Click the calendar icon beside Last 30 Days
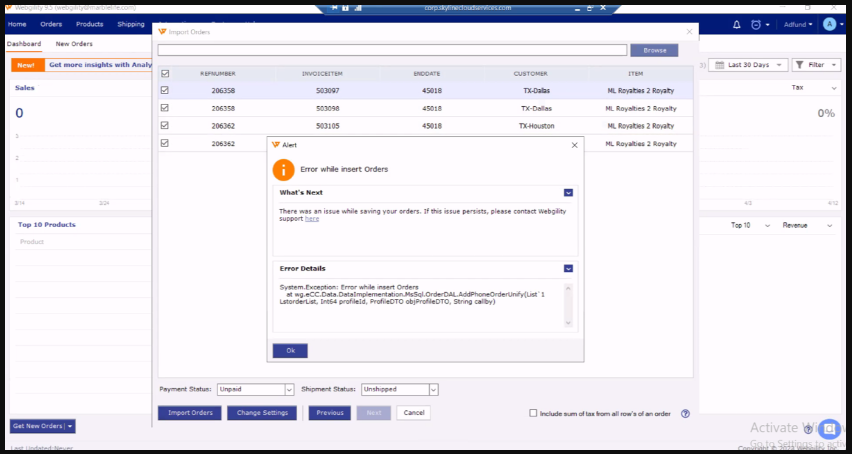Image resolution: width=852 pixels, height=454 pixels. [x=718, y=65]
